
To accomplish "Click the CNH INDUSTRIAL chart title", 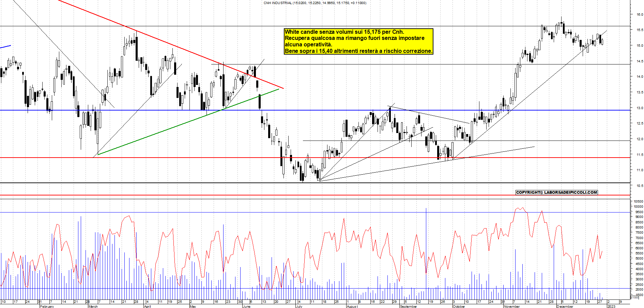I will tap(315, 3).
